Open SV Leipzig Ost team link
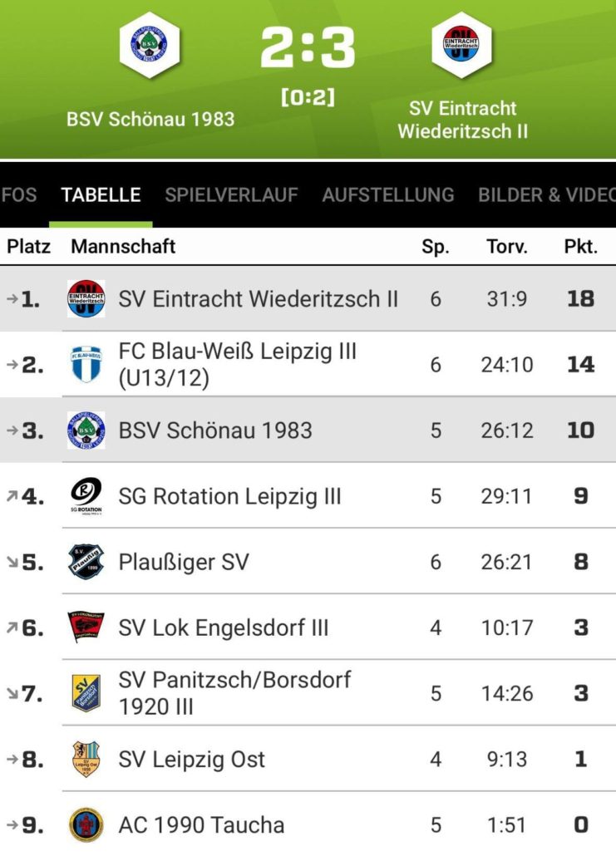The width and height of the screenshot is (616, 856). [192, 759]
